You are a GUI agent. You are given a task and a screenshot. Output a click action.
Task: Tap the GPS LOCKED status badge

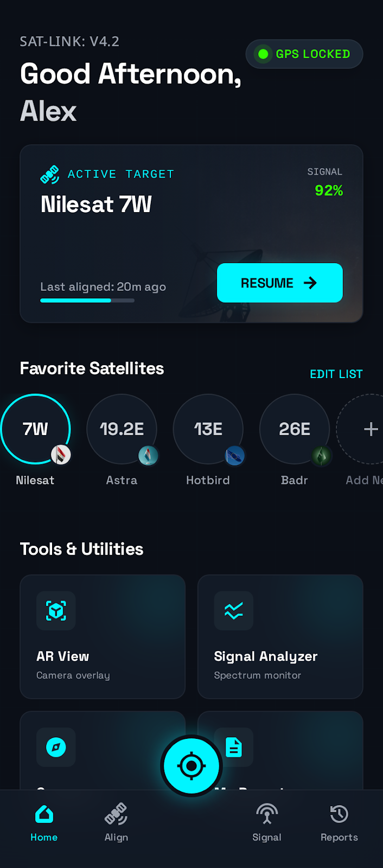click(x=304, y=54)
